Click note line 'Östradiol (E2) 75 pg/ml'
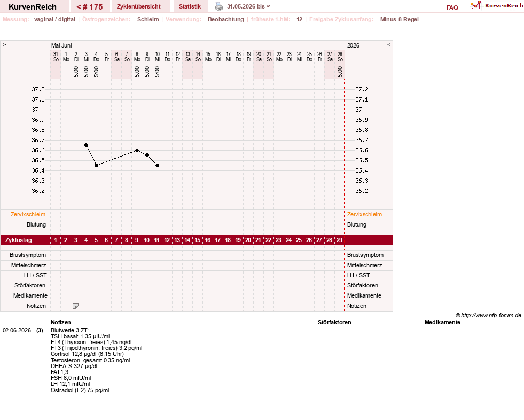The height and width of the screenshot is (420, 524). point(80,390)
